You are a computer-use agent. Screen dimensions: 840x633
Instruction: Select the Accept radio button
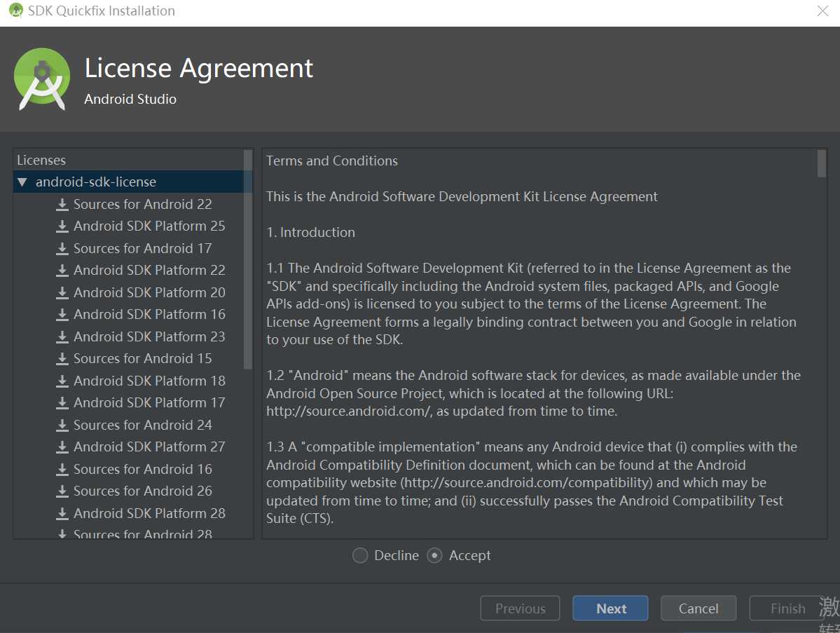click(434, 555)
